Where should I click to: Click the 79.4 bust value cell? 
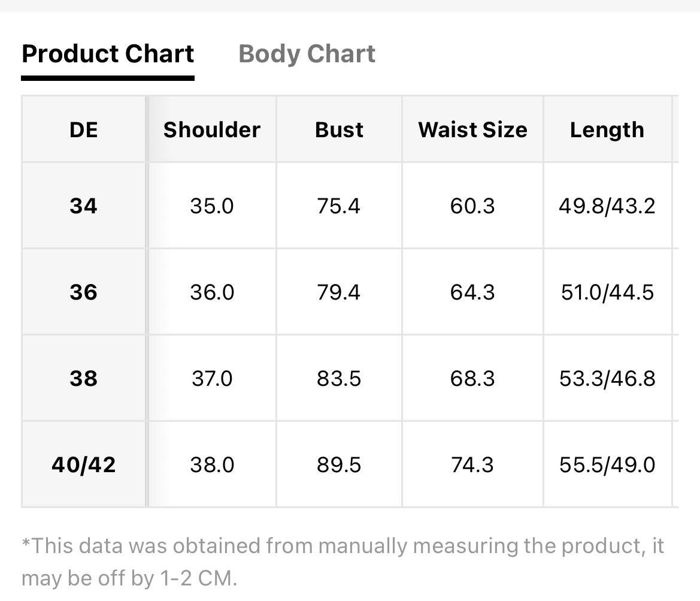click(x=339, y=292)
